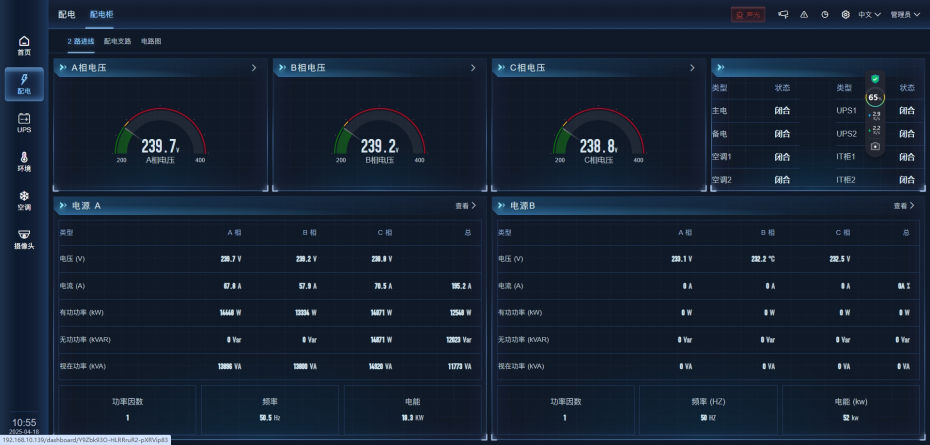Click the A相电压 gauge dial

pyautogui.click(x=160, y=142)
